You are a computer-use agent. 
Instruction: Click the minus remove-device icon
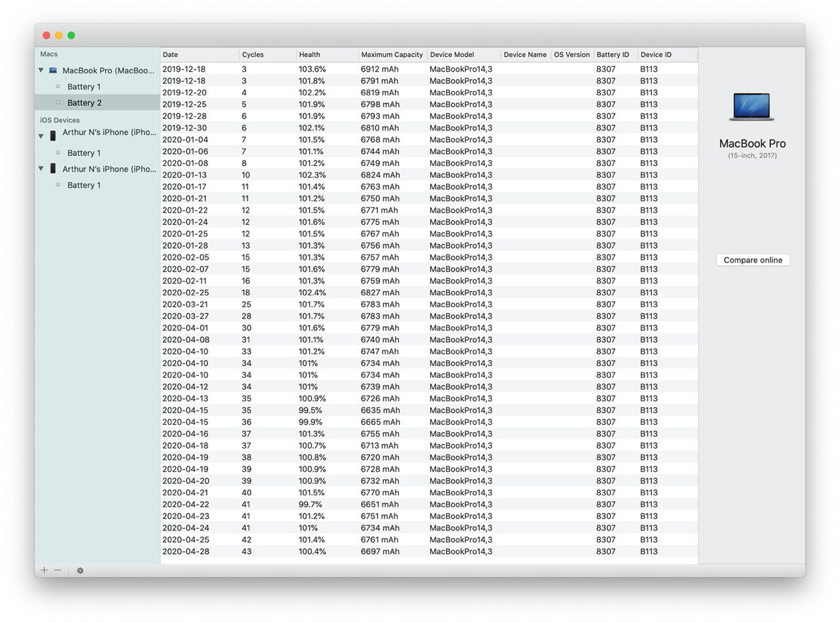(x=57, y=571)
